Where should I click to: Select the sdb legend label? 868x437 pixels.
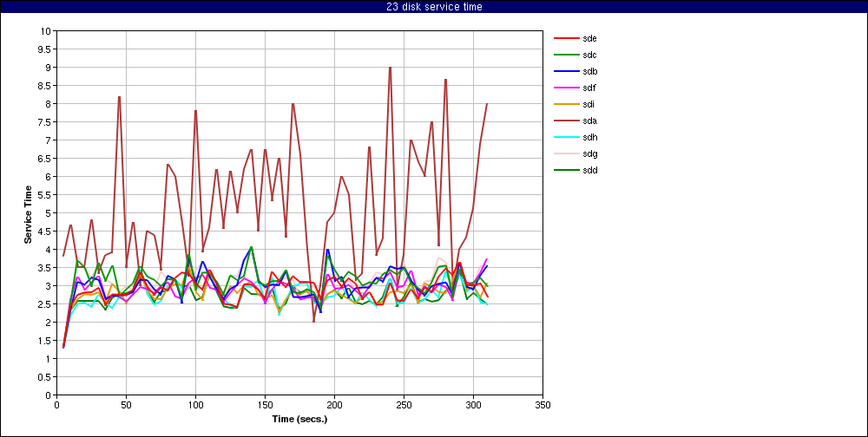click(x=589, y=71)
